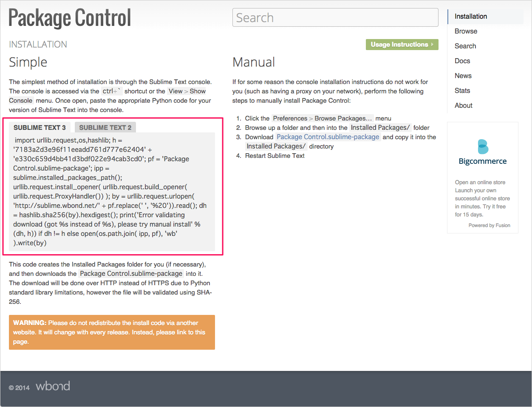Screen dimensions: 532x407
Task: Open the Package Control home title
Action: [70, 18]
